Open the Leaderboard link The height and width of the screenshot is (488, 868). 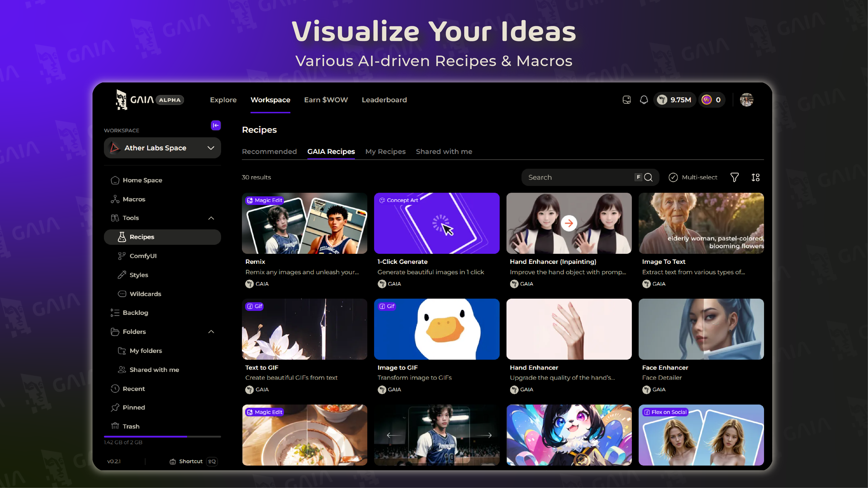[x=384, y=100]
